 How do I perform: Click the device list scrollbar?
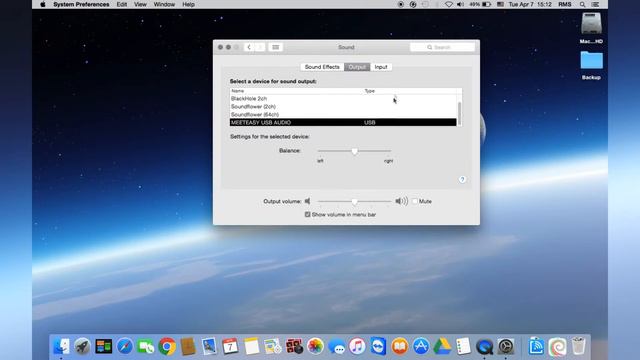(x=460, y=113)
